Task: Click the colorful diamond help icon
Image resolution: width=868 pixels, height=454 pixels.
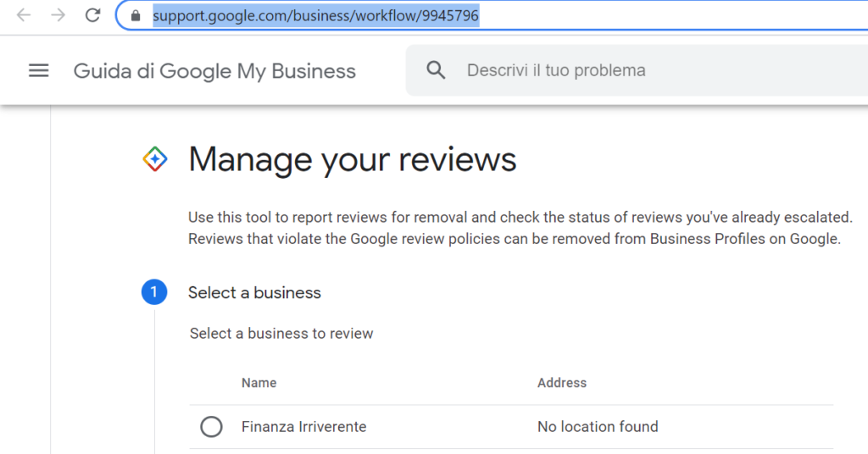Action: point(155,158)
